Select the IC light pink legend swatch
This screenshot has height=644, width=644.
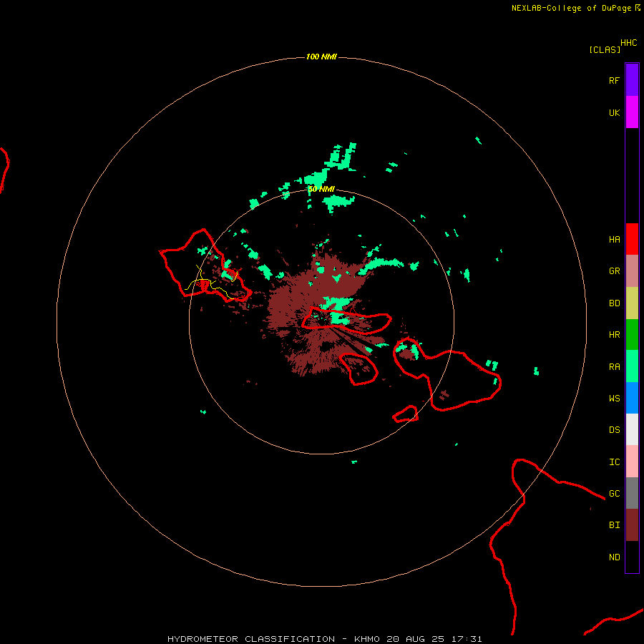[632, 462]
